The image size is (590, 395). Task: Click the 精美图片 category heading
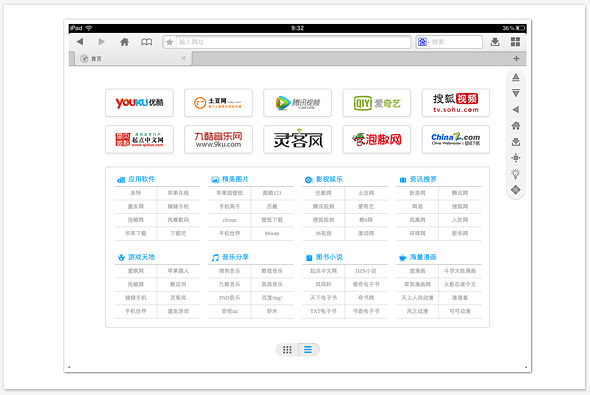pyautogui.click(x=235, y=179)
